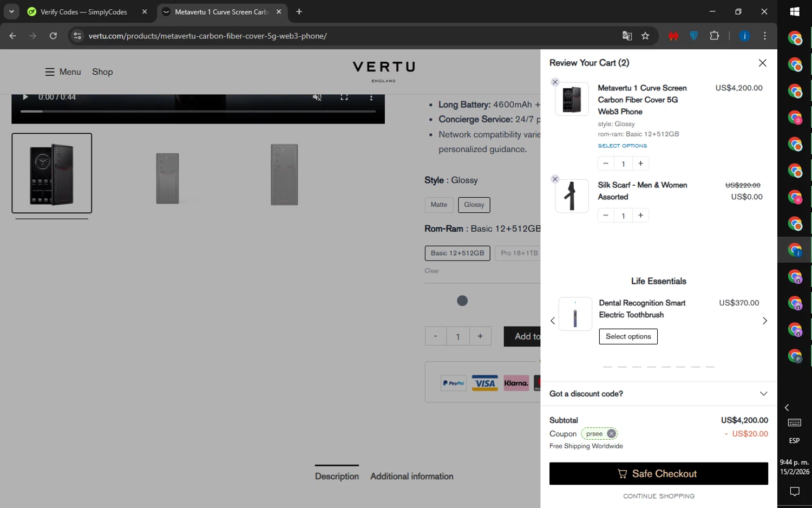Increase product page quantity with plus
Screen dimensions: 812x508
480,336
